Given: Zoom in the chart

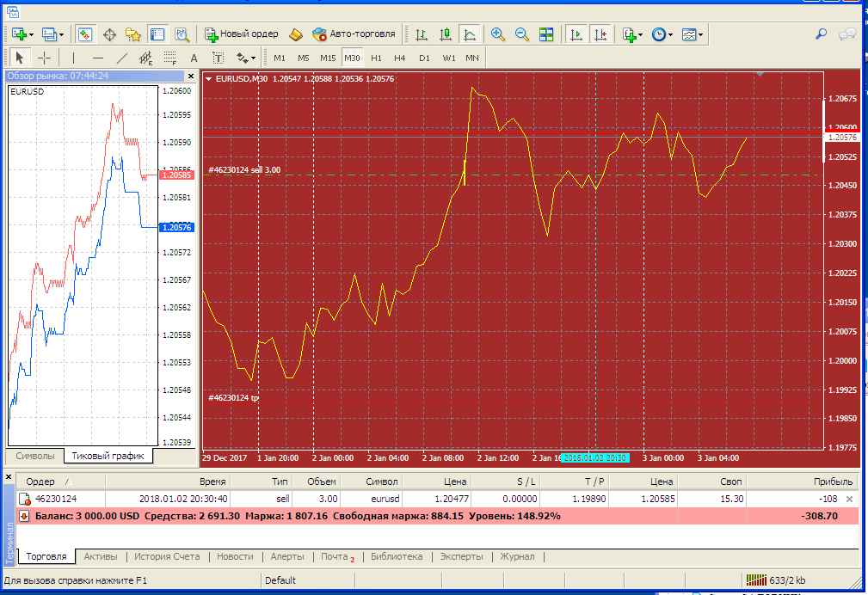Looking at the screenshot, I should pos(498,34).
